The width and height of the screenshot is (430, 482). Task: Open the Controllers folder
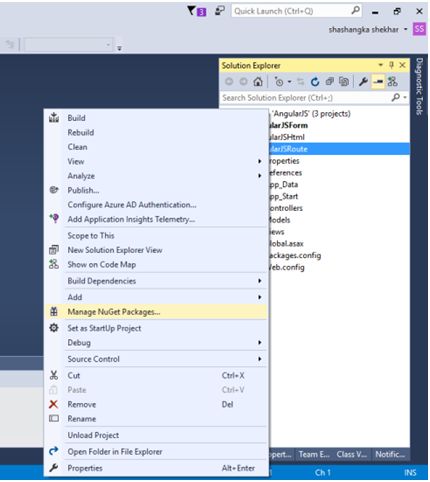286,208
